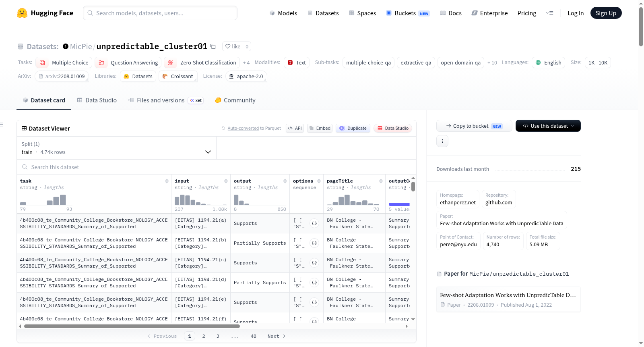Open the Embed viewer option
Viewport: 644px width, 347px height.
point(320,128)
